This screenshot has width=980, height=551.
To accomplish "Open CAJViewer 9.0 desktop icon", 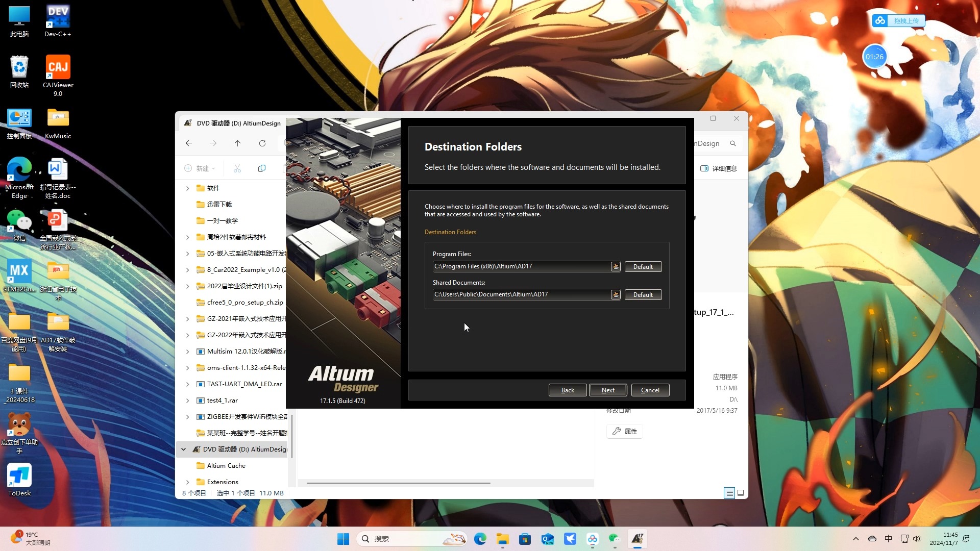I will (58, 76).
